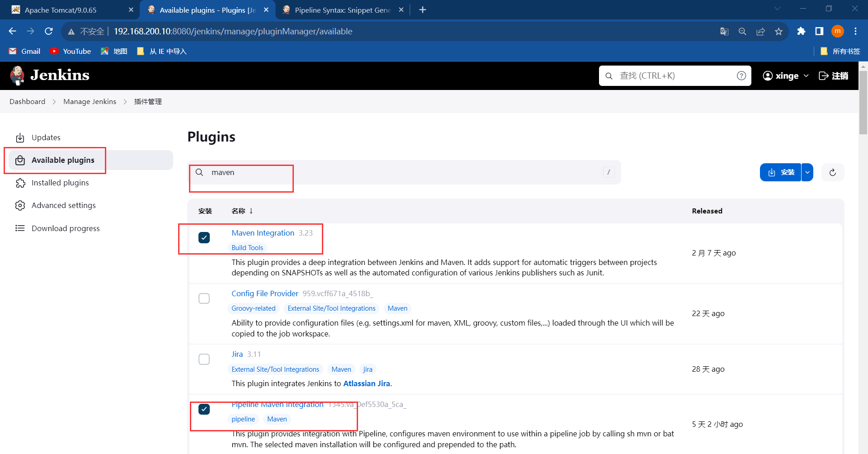Bookmark this page with star icon
The height and width of the screenshot is (454, 868).
tap(778, 31)
